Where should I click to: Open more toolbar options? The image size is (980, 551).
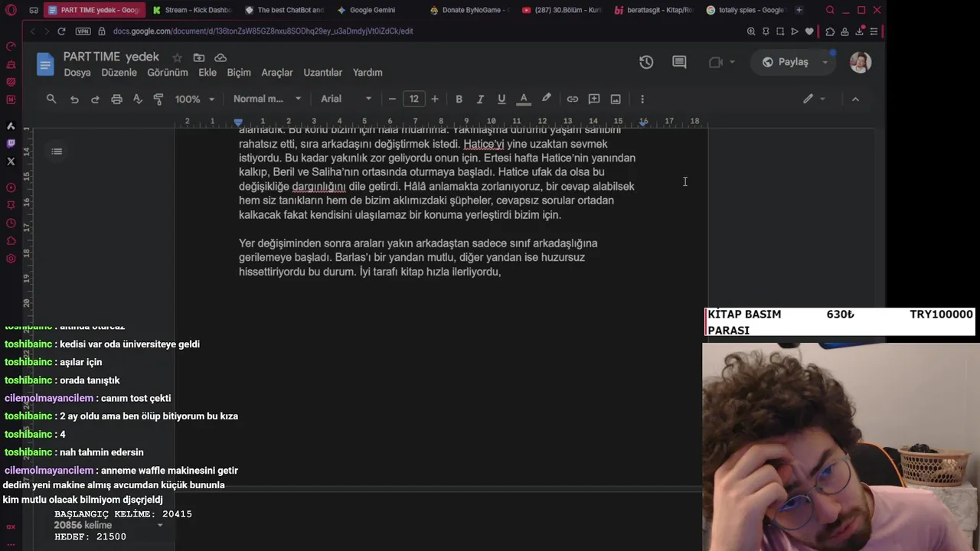click(x=642, y=99)
